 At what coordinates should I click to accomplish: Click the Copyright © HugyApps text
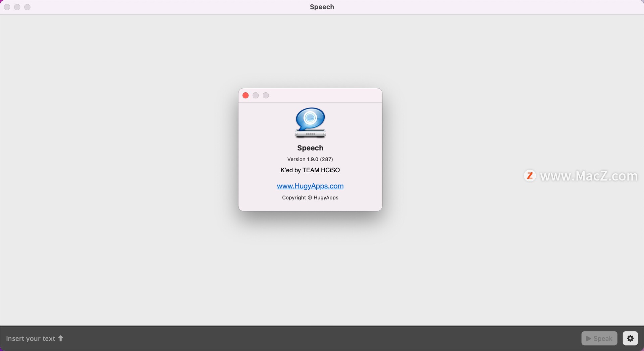pos(310,198)
